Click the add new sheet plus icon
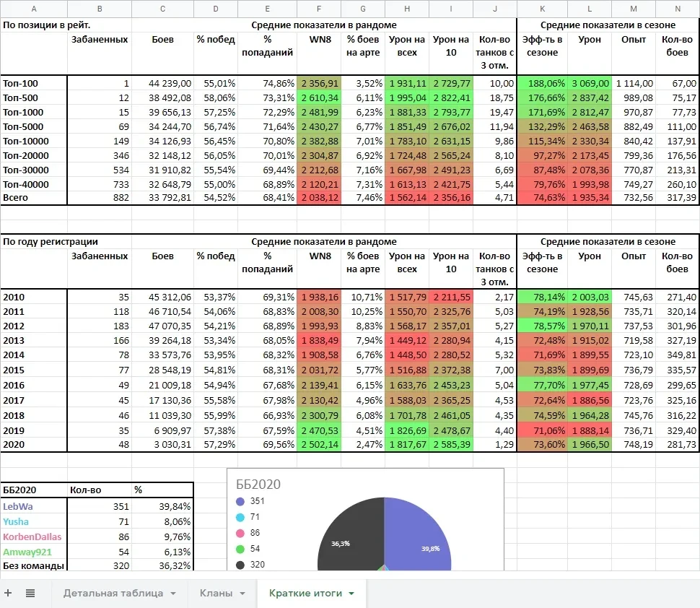The image size is (700, 608). 9,593
